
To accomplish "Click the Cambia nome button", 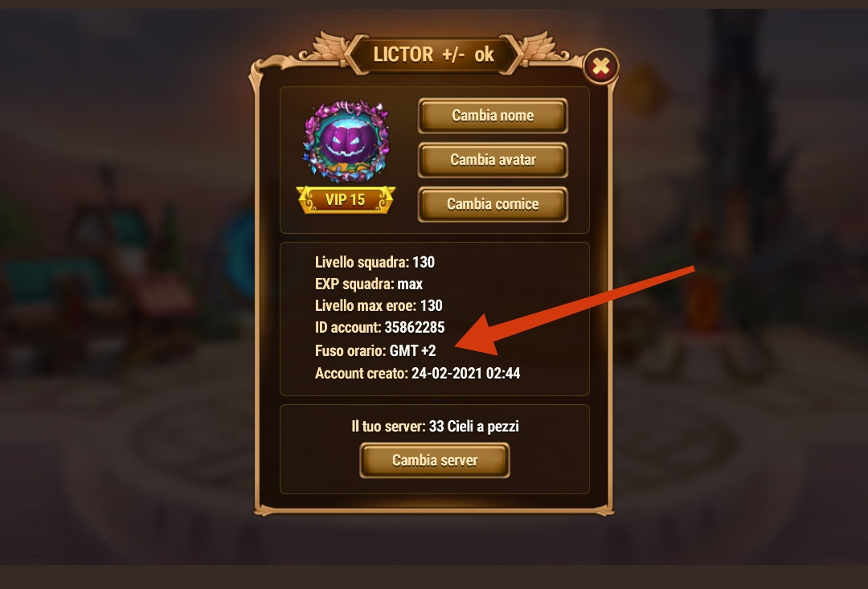I will point(493,115).
